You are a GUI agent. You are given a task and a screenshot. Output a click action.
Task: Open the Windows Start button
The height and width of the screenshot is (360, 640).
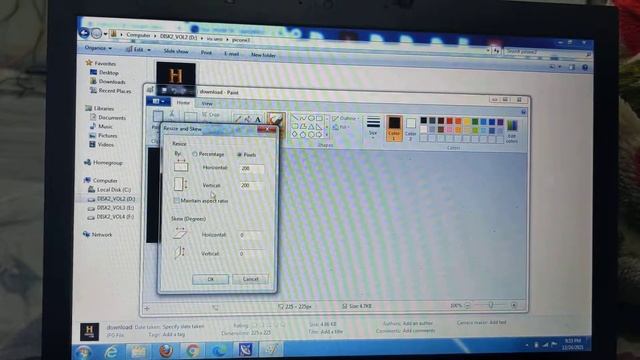coord(83,353)
